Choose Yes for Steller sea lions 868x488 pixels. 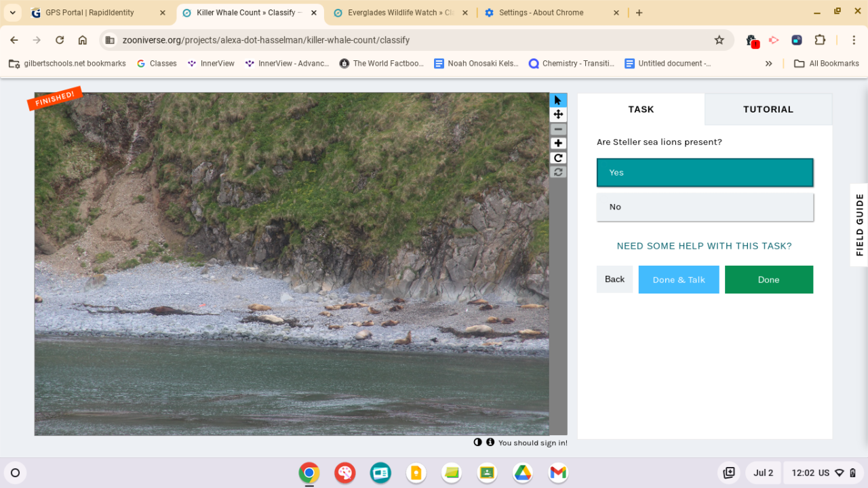tap(705, 172)
